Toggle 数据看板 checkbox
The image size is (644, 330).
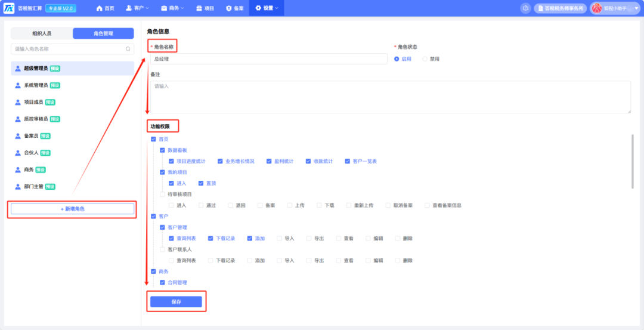point(162,150)
